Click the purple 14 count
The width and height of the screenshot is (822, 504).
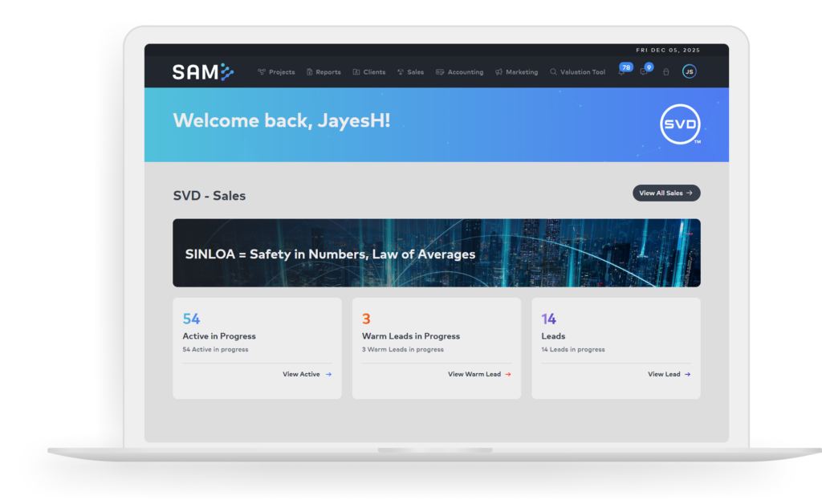point(548,319)
